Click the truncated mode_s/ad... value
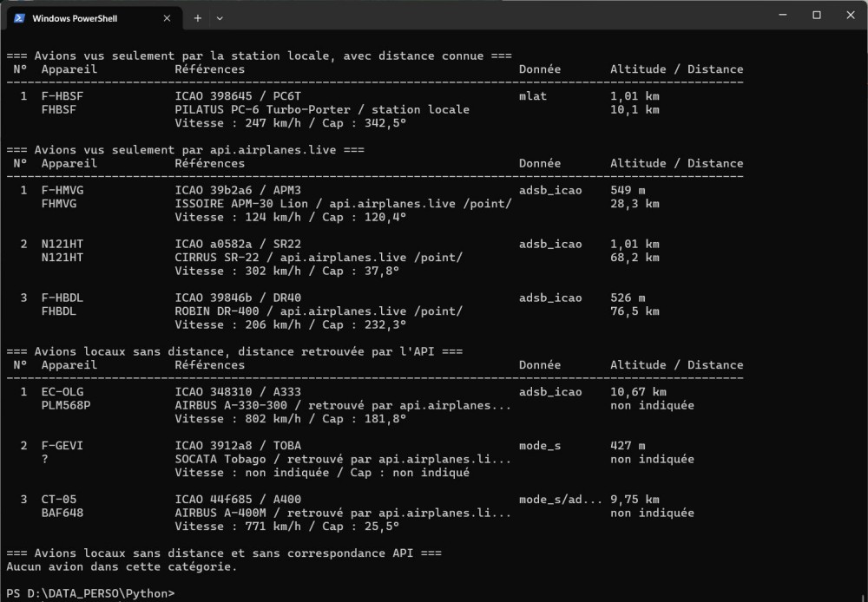868x602 pixels. 561,499
